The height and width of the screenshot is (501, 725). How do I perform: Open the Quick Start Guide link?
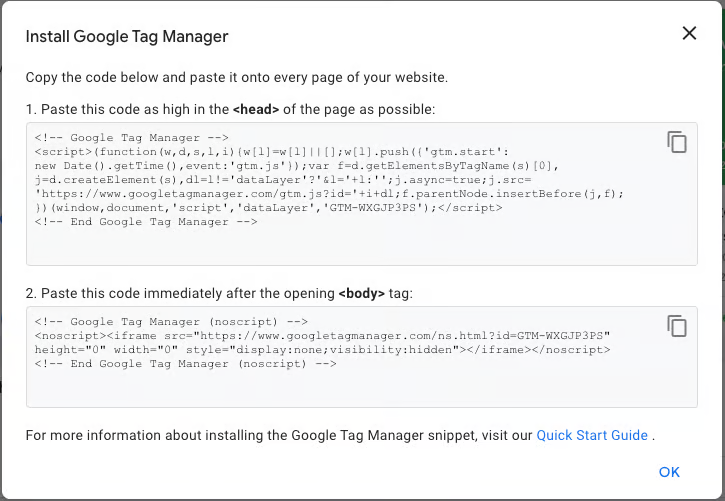[593, 435]
